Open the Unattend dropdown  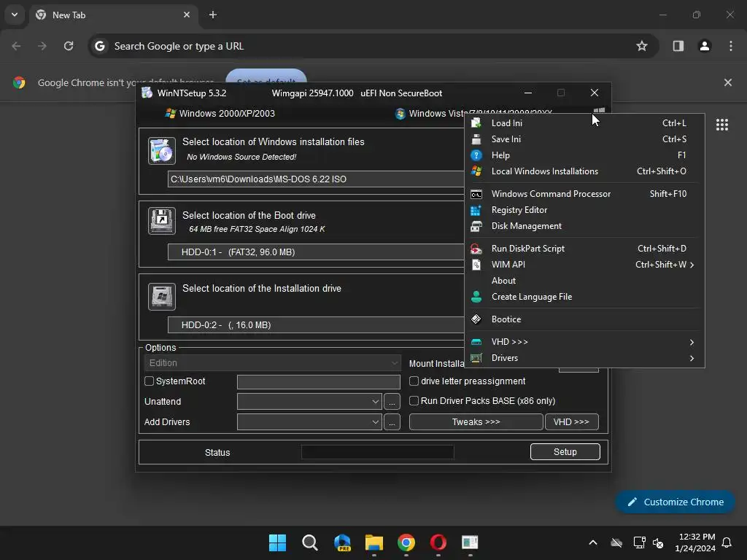[376, 402]
